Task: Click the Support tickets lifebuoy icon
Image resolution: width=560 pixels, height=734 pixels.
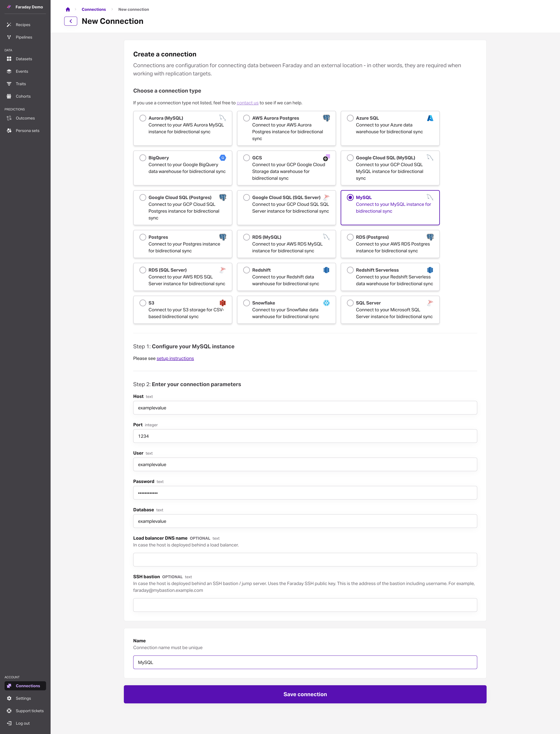Action: 9,711
